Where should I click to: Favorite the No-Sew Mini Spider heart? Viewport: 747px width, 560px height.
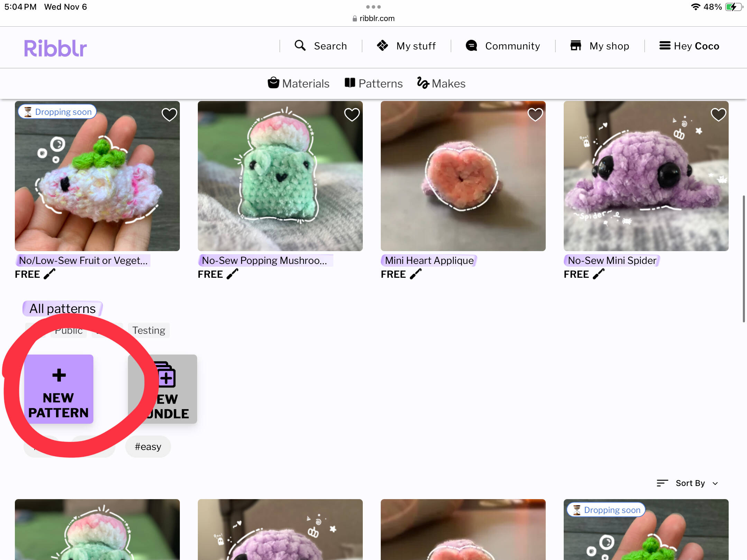[718, 114]
